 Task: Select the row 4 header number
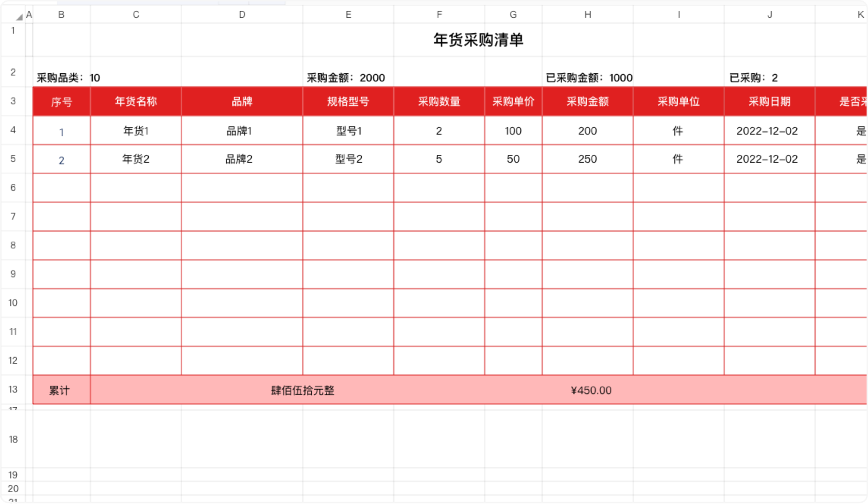13,130
